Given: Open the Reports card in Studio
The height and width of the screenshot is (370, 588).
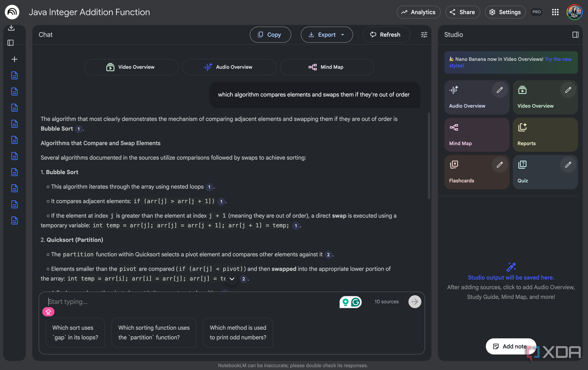Looking at the screenshot, I should pyautogui.click(x=545, y=135).
